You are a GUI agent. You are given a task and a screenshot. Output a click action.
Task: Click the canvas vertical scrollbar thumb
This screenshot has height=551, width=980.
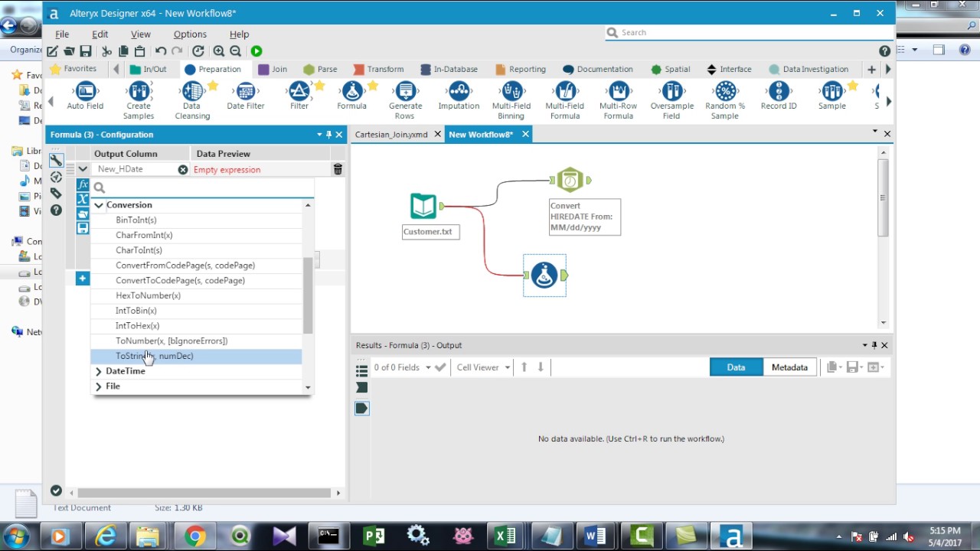point(883,197)
